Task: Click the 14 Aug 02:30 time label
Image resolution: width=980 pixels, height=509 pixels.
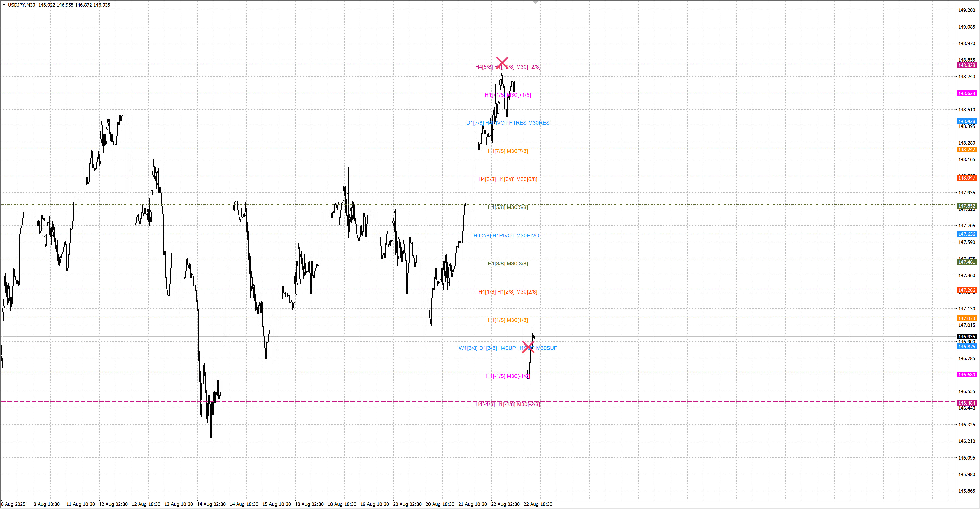Action: 211,504
